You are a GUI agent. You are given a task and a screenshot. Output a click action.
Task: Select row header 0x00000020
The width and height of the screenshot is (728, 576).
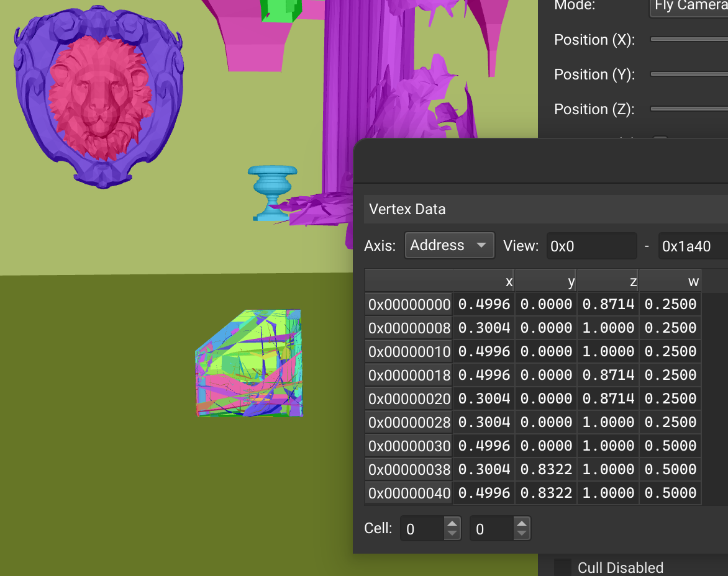409,399
